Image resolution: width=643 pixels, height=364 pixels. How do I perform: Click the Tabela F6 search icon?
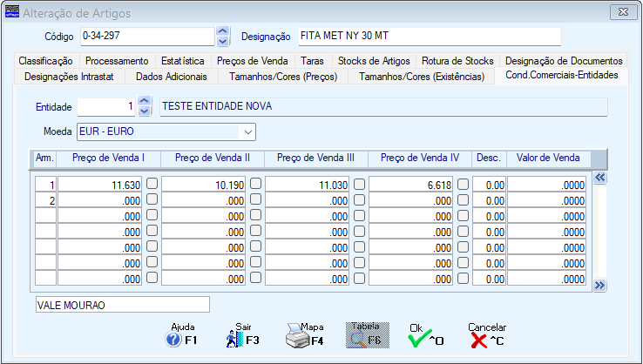click(368, 335)
